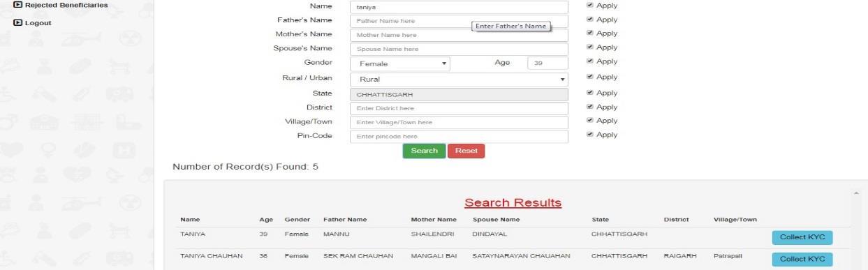
Task: Toggle Apply checkbox for Spouse's Name
Action: tap(590, 47)
